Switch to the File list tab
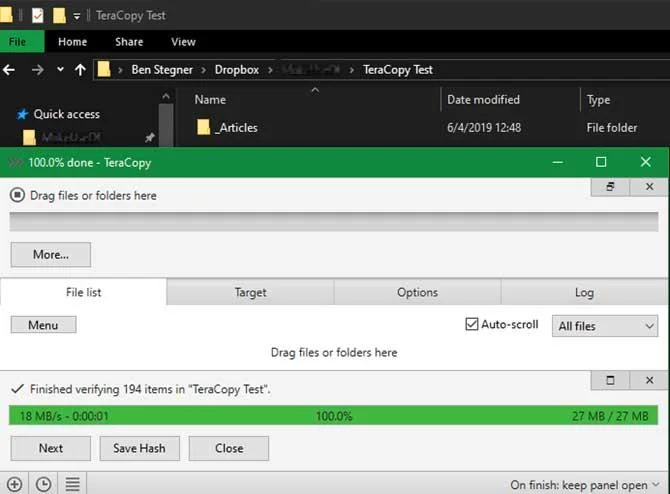The height and width of the screenshot is (494, 670). 83,292
